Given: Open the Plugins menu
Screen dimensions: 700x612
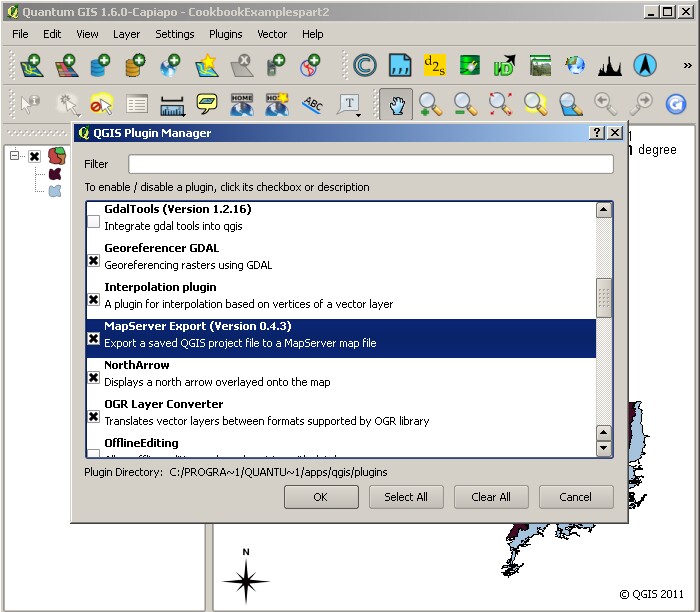Looking at the screenshot, I should click(225, 34).
